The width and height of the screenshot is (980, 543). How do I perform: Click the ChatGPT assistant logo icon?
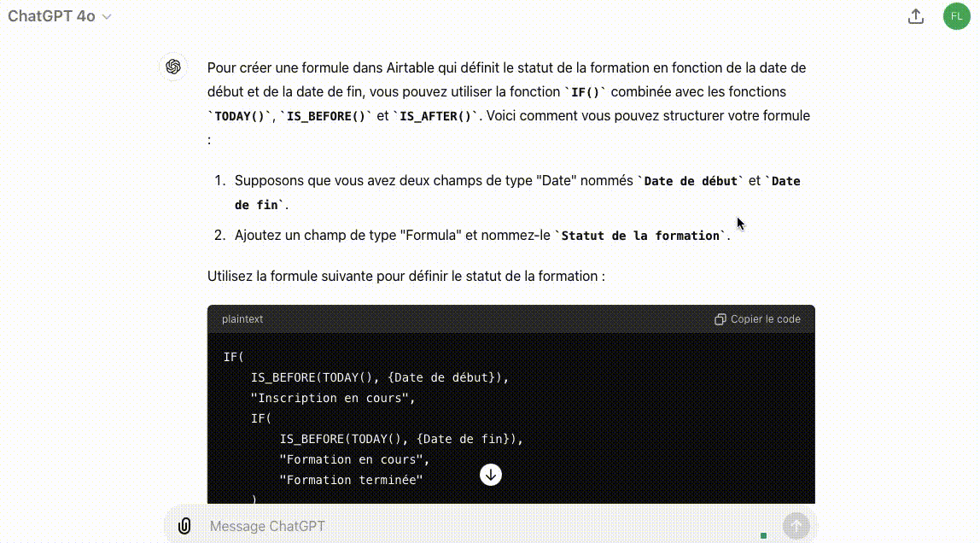[x=173, y=67]
